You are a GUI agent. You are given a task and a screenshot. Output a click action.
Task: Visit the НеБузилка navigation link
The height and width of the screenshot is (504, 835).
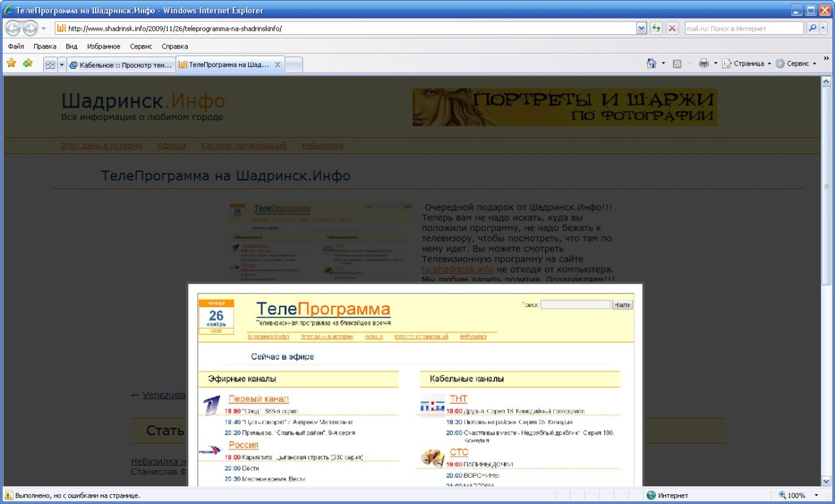tap(322, 146)
